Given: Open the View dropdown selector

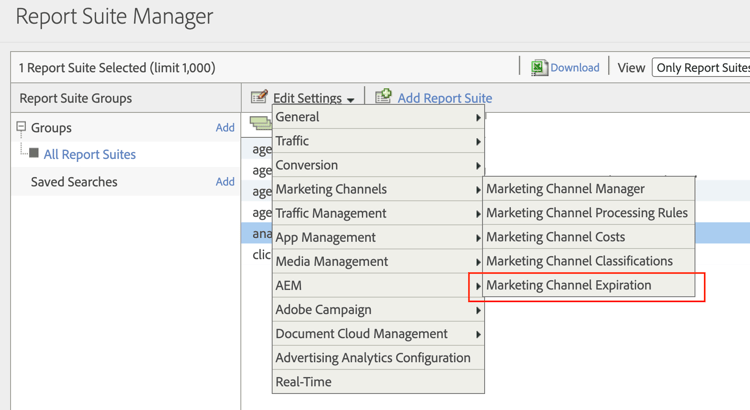Looking at the screenshot, I should (700, 67).
